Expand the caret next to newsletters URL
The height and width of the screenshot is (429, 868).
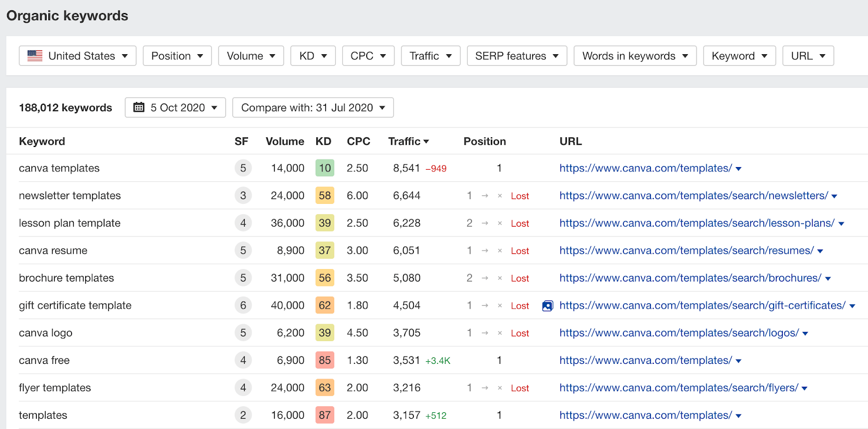point(834,196)
